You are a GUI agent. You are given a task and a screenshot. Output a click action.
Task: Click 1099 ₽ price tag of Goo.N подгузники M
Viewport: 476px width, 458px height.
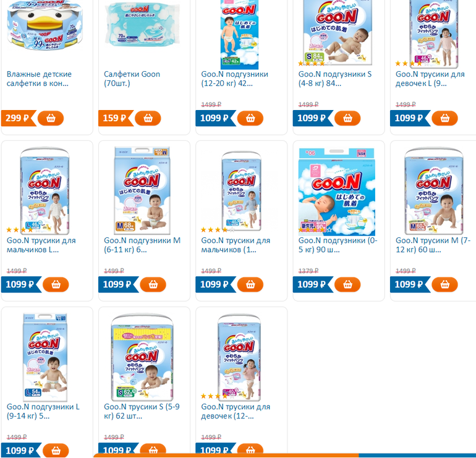tap(117, 284)
